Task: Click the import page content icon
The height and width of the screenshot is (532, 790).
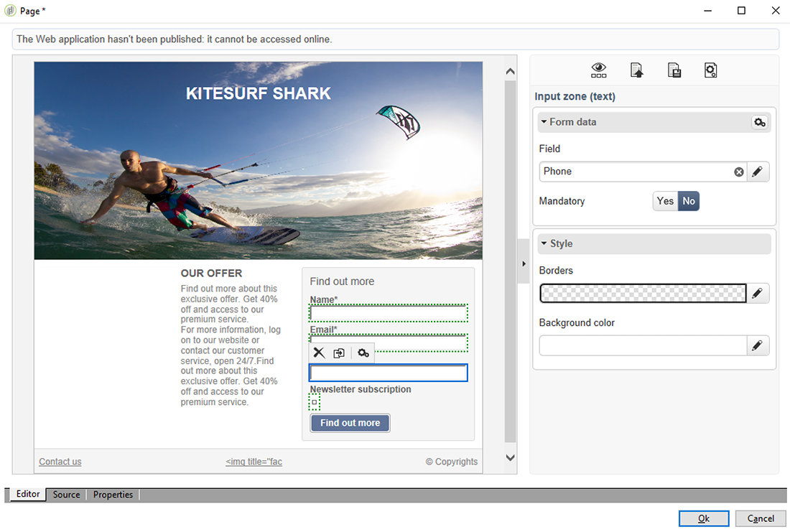Action: [x=636, y=70]
